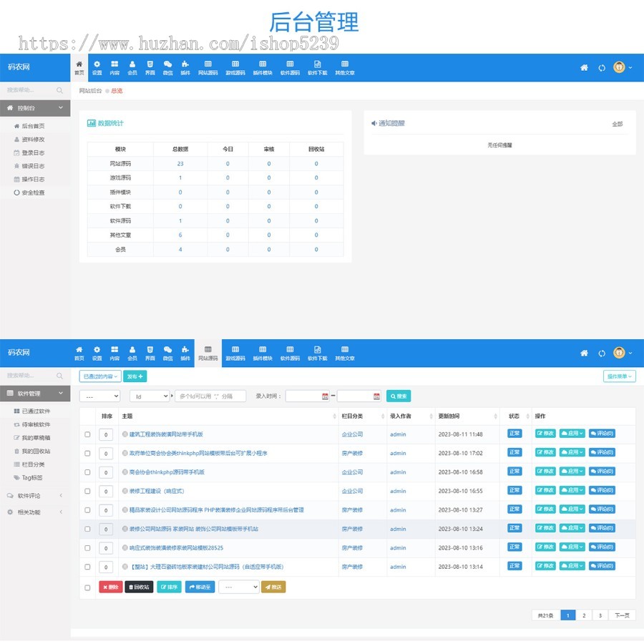
Task: Click the refresh icon in the lower panel header
Action: [602, 353]
